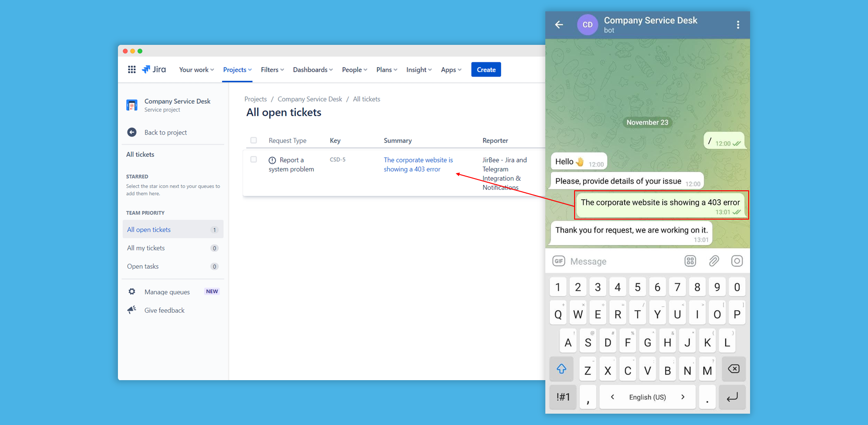Click the Projects breadcrumb link
Image resolution: width=868 pixels, height=425 pixels.
(x=255, y=99)
